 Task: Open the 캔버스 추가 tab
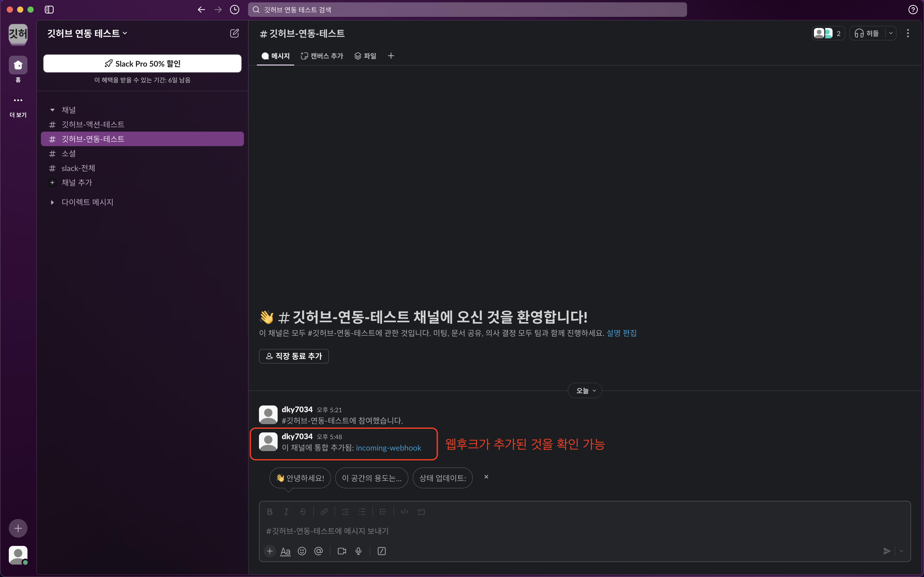[322, 56]
